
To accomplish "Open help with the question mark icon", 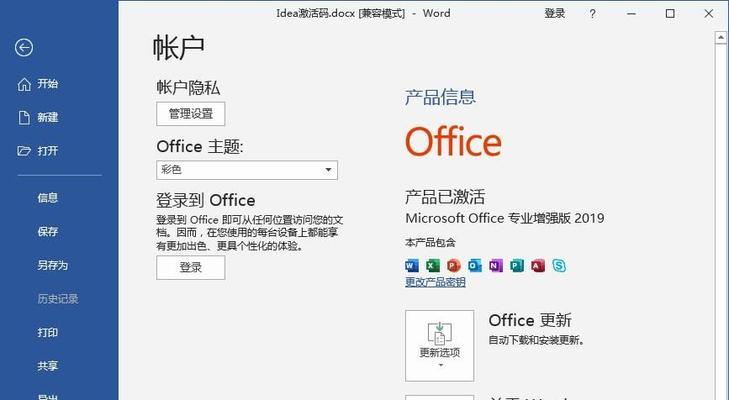I will point(592,14).
